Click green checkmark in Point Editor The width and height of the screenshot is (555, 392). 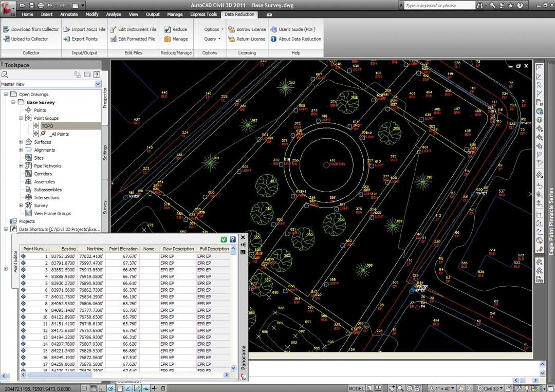[224, 239]
